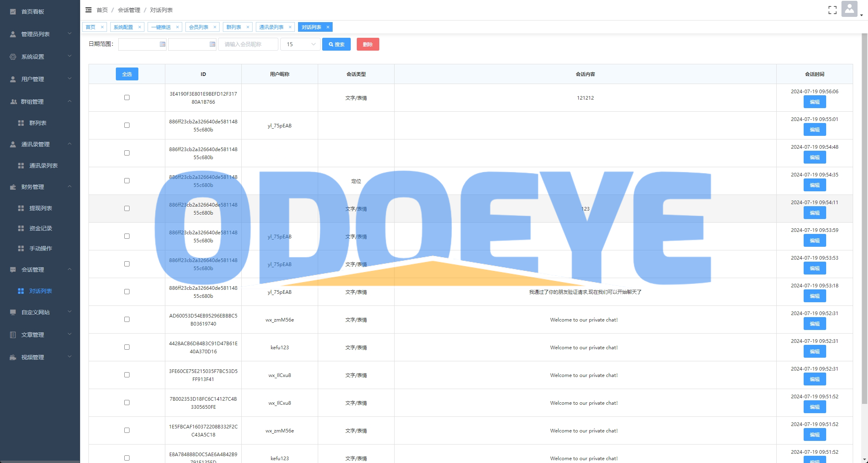Click 编辑 for the 09:53:18 row
The width and height of the screenshot is (868, 463).
coord(815,296)
